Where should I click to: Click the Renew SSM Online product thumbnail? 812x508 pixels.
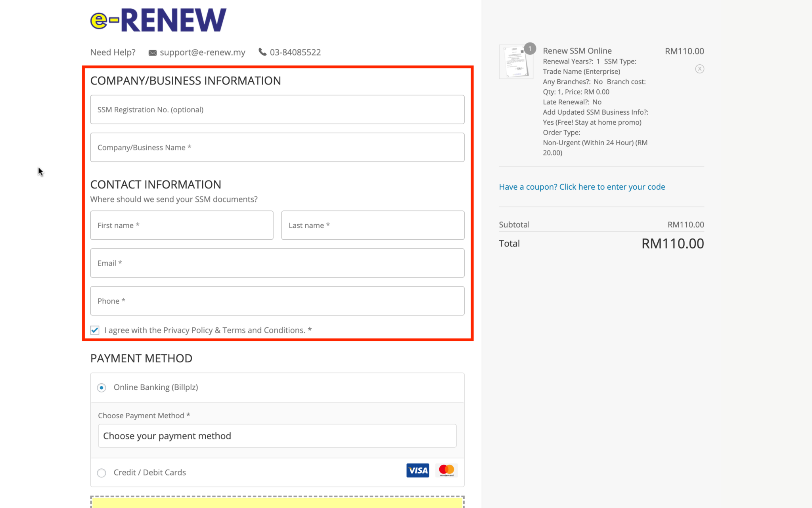click(x=516, y=62)
